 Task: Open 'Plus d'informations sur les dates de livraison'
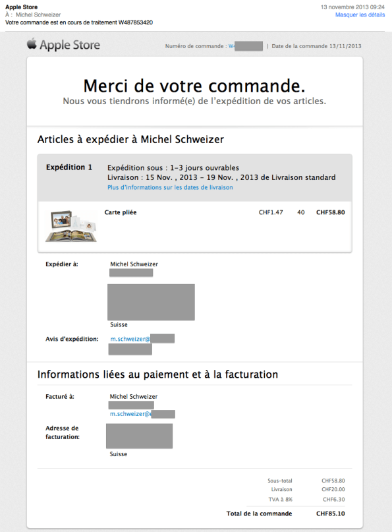pos(171,187)
